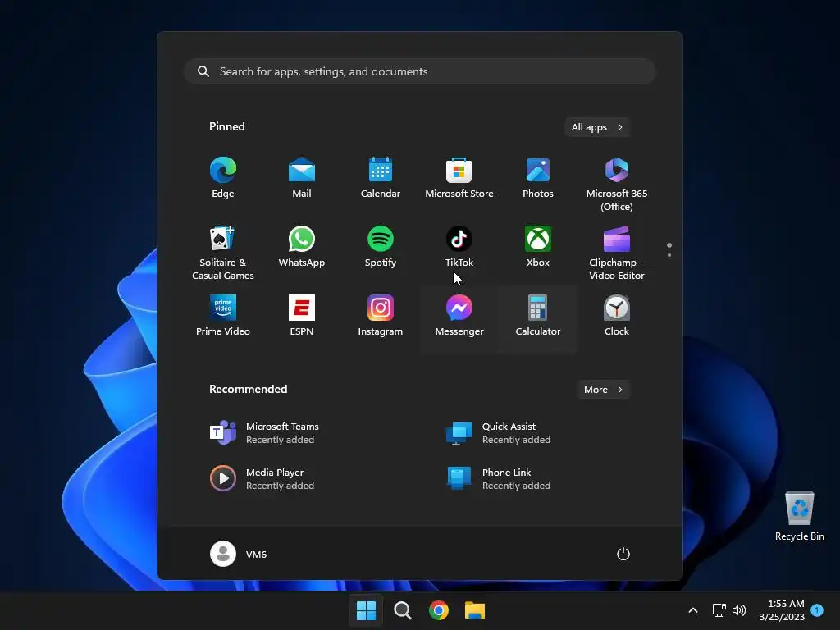Open the ESPN app

[x=302, y=316]
